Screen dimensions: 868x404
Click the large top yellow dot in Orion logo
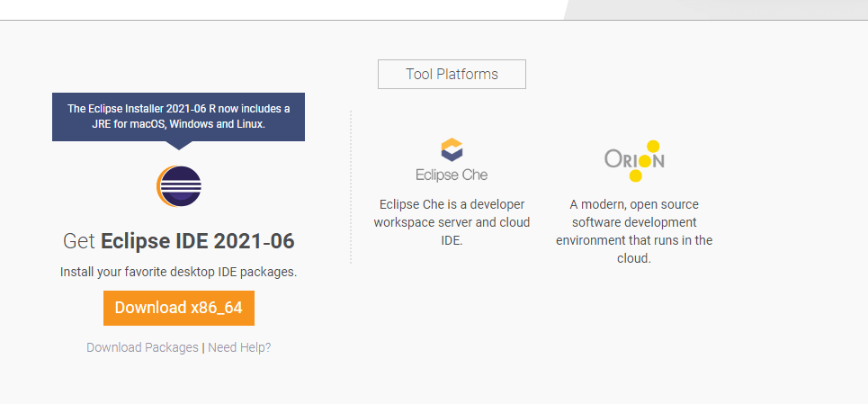click(654, 146)
